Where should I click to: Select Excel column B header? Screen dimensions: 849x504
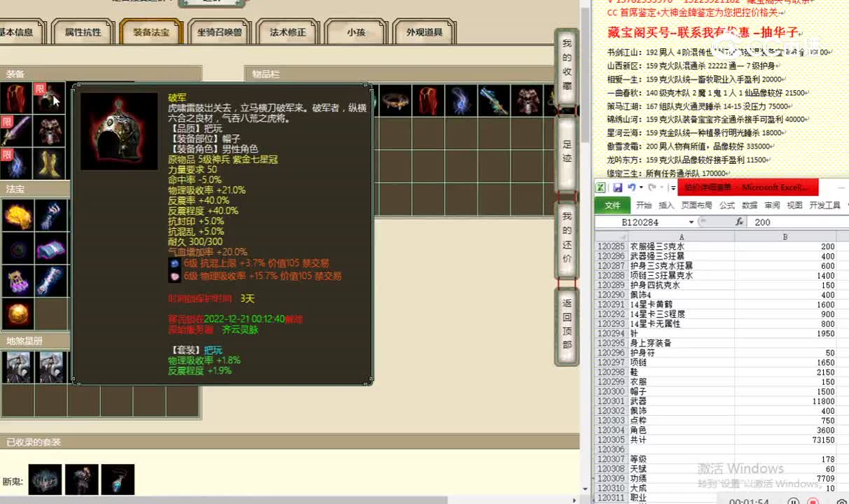pyautogui.click(x=785, y=237)
